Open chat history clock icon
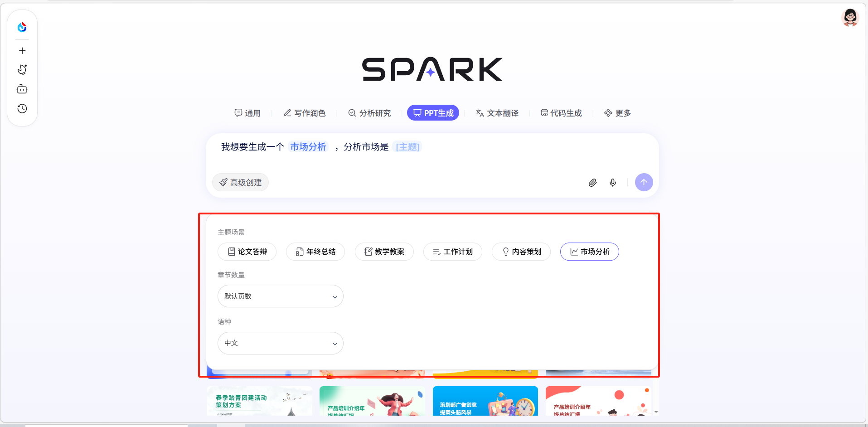The width and height of the screenshot is (868, 427). 22,109
